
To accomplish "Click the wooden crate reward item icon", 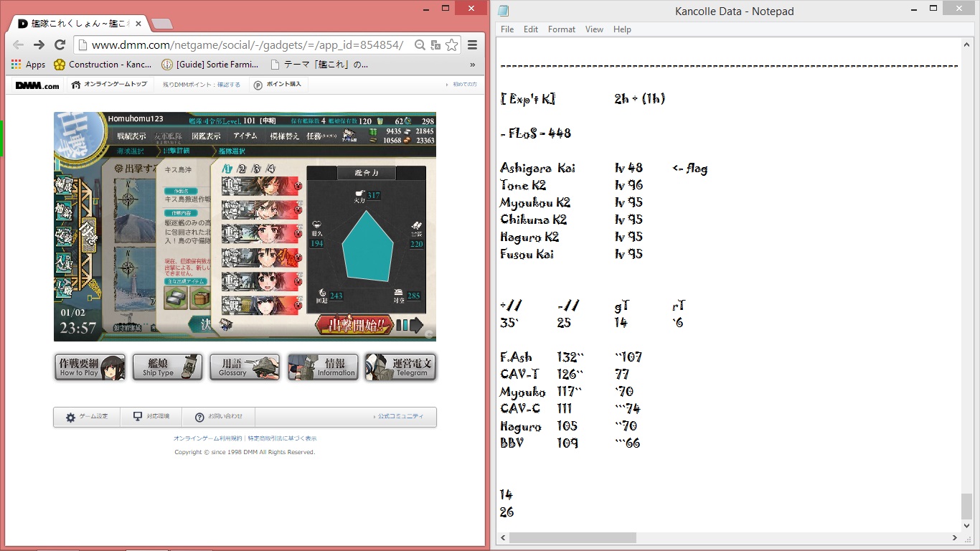I will pyautogui.click(x=201, y=298).
